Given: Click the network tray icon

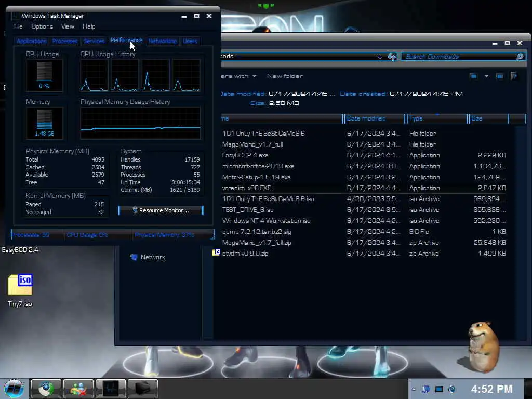Looking at the screenshot, I should pos(426,389).
